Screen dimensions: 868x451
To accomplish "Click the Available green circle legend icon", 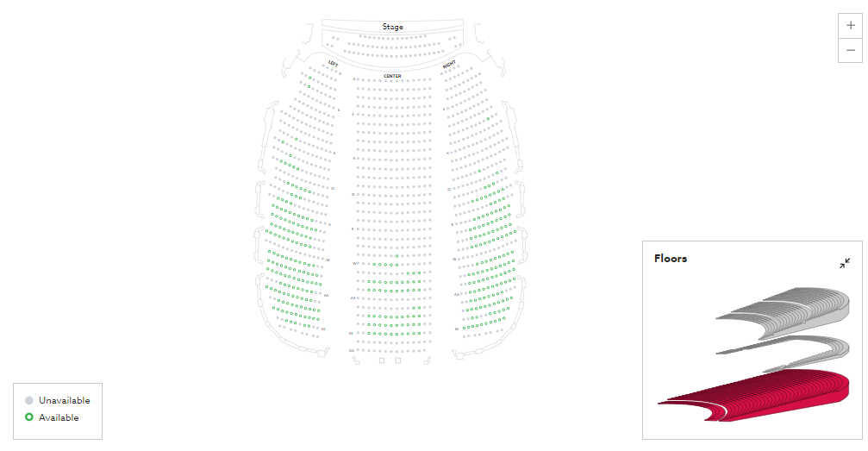I will click(28, 417).
